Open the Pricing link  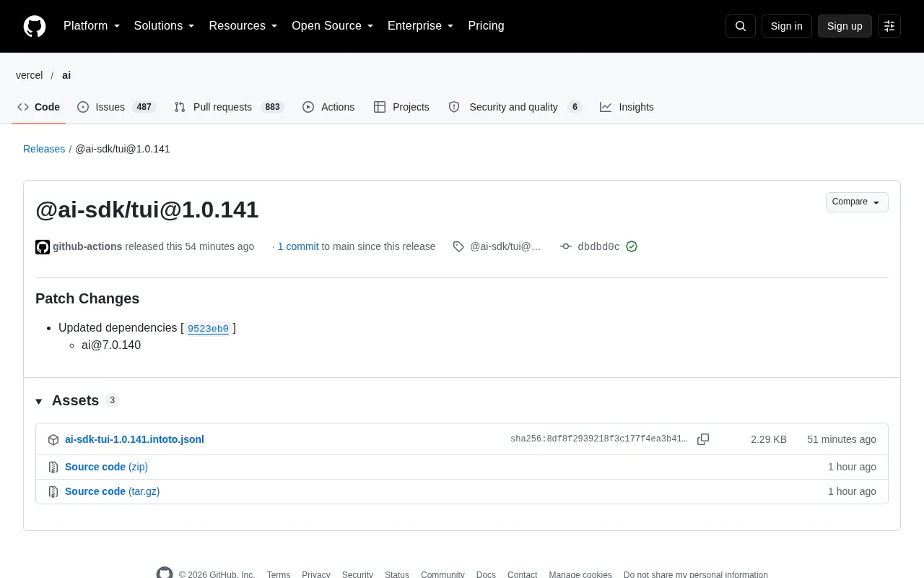486,26
